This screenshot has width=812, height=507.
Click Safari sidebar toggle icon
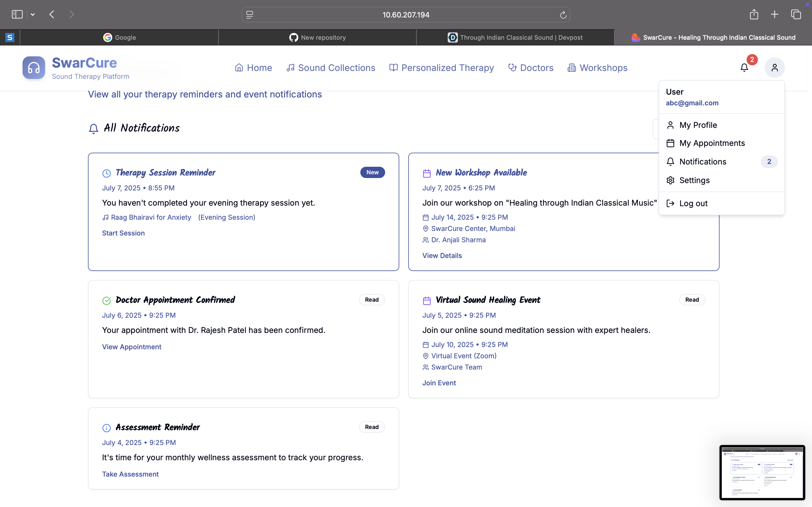[17, 14]
